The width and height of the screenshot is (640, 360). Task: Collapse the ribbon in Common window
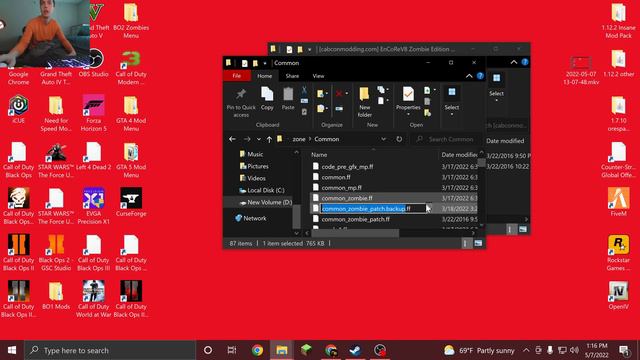coord(469,76)
